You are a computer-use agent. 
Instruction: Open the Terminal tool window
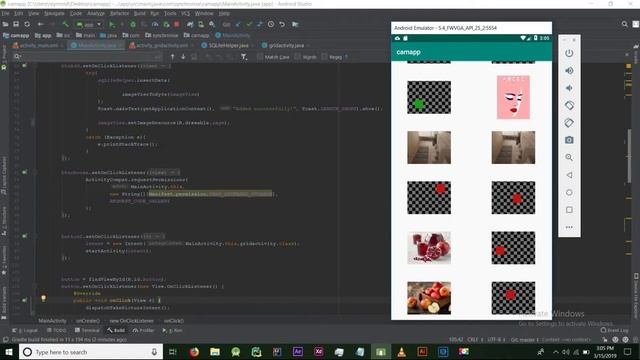(x=87, y=330)
